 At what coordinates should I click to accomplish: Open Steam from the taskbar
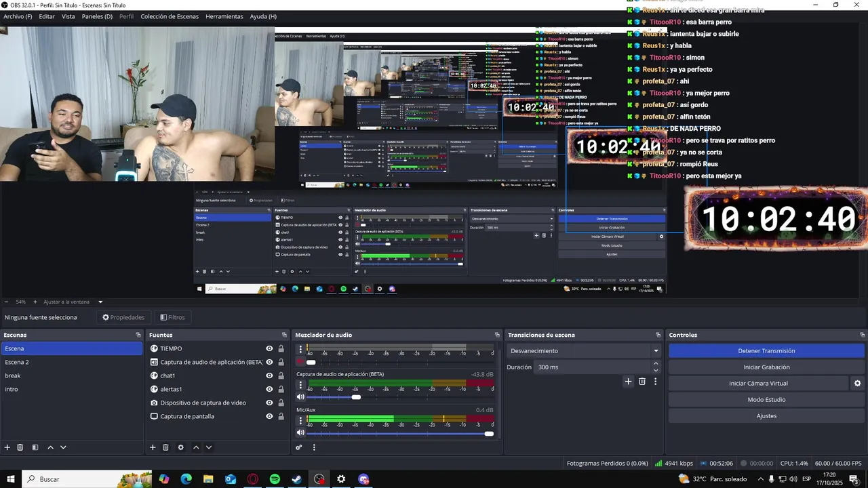tap(297, 479)
